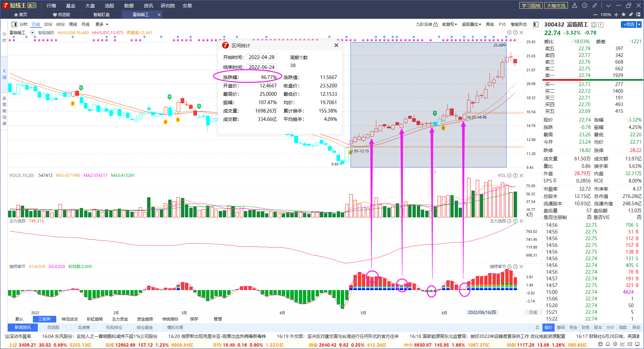The height and width of the screenshot is (349, 644).
Task: Open VOL panel settings icon
Action: click(x=509, y=176)
